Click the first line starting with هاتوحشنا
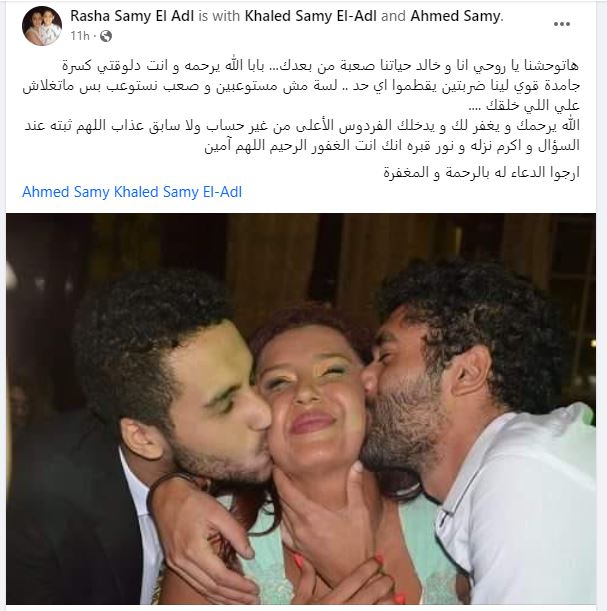Screen dimensions: 607x611 [x=320, y=65]
